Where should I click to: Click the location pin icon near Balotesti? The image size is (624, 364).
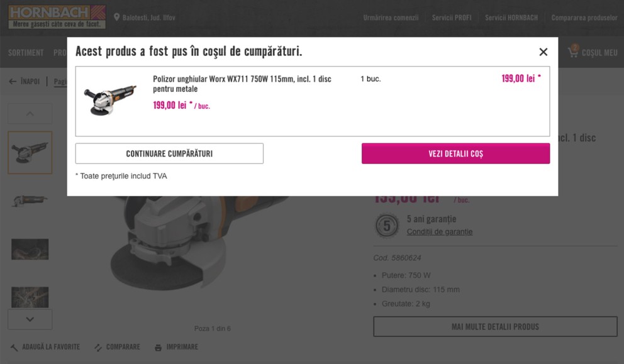(x=116, y=18)
